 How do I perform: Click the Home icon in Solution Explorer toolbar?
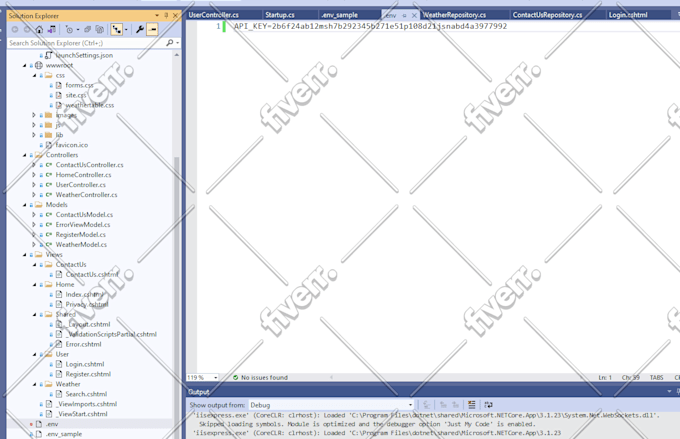click(x=39, y=29)
